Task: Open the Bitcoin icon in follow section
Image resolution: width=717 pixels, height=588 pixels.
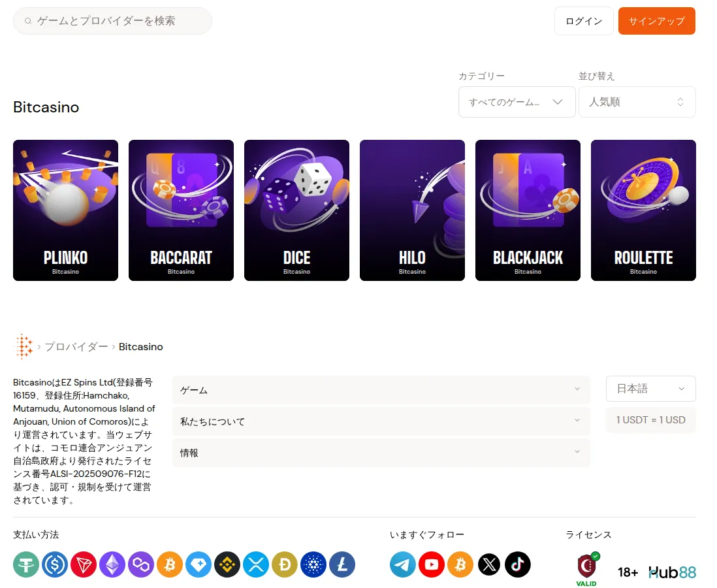Action: click(x=460, y=564)
